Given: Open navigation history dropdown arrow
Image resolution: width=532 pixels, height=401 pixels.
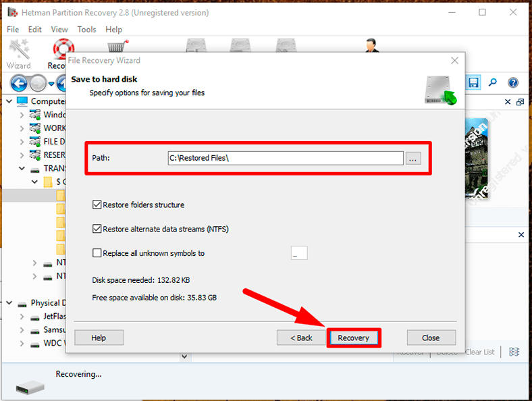Looking at the screenshot, I should tap(51, 84).
